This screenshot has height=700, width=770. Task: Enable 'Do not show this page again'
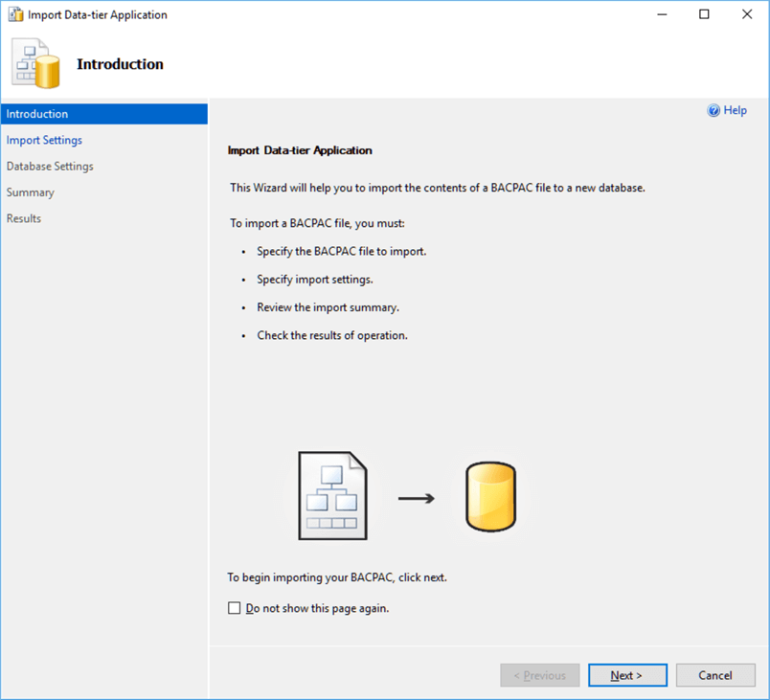point(235,608)
